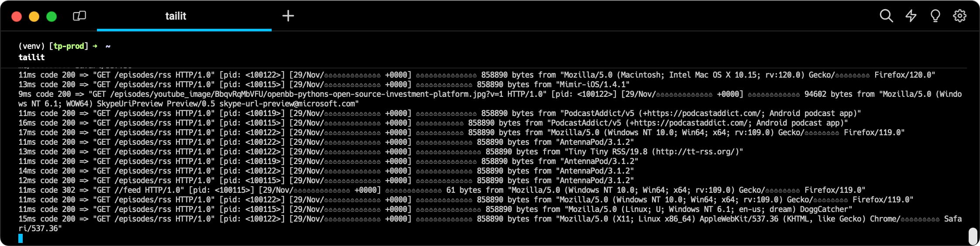Click the lightbulb tips icon

935,16
